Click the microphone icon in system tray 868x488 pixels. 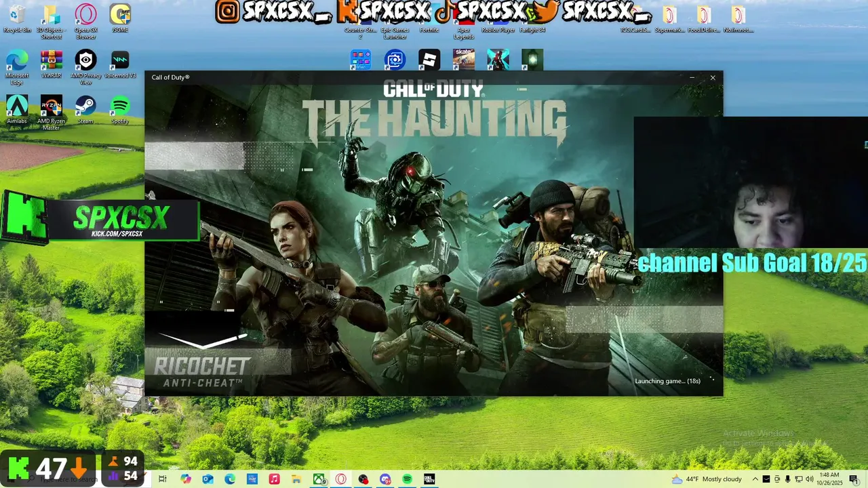point(787,479)
